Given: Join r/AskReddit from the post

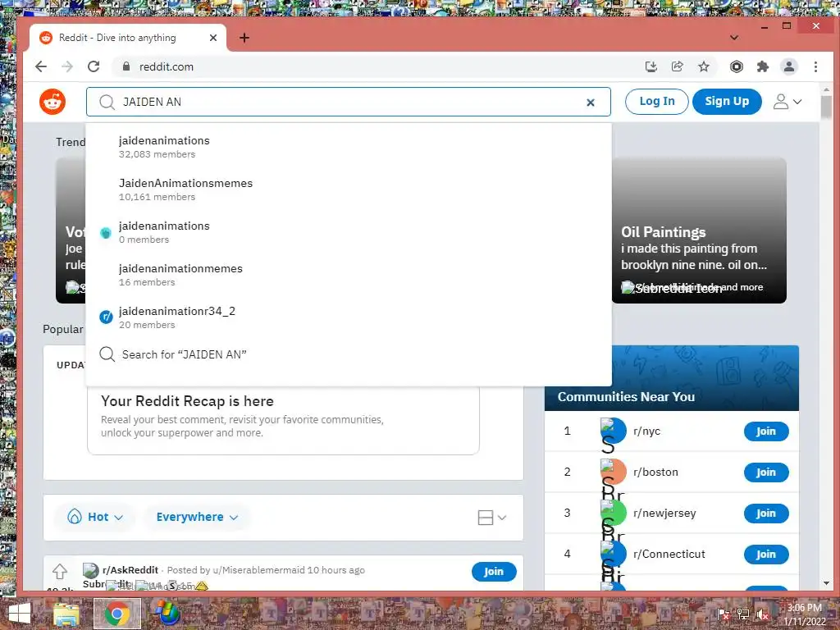Looking at the screenshot, I should pyautogui.click(x=494, y=572).
